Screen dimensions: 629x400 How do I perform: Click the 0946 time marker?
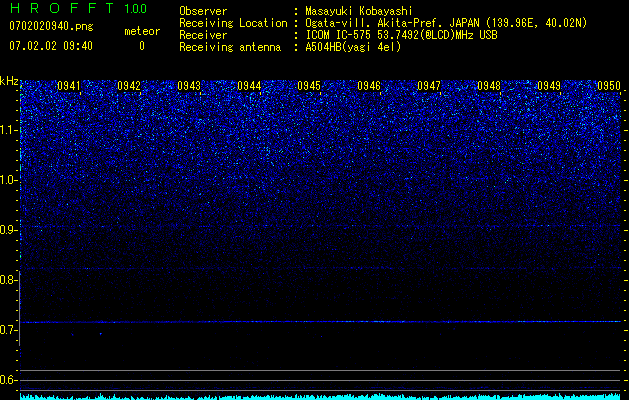coord(369,86)
